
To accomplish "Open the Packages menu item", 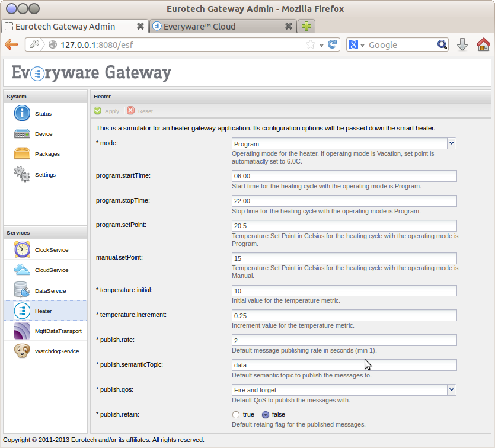I will tap(46, 153).
